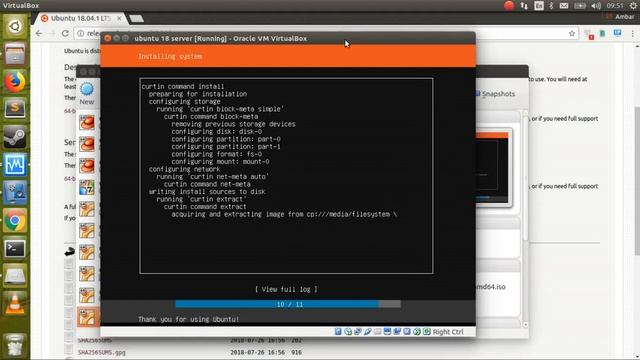Select the Windows 7 VM icon in list
640x360 pixels.
87,187
